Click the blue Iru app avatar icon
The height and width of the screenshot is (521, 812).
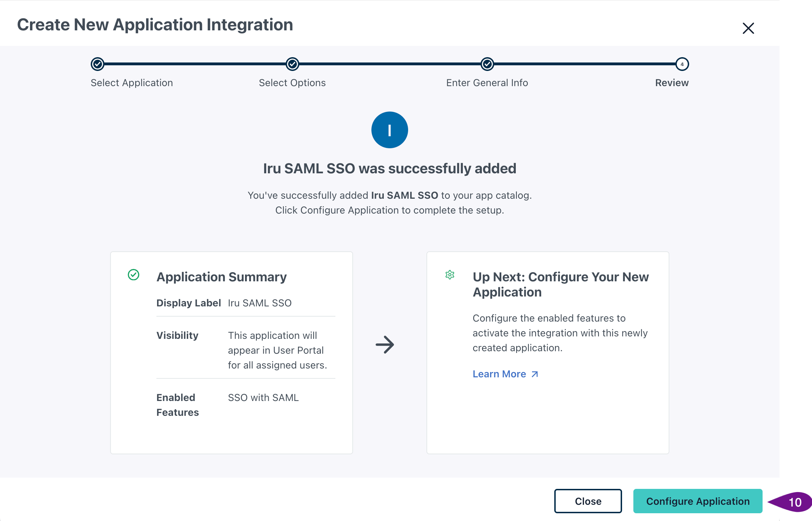(389, 130)
